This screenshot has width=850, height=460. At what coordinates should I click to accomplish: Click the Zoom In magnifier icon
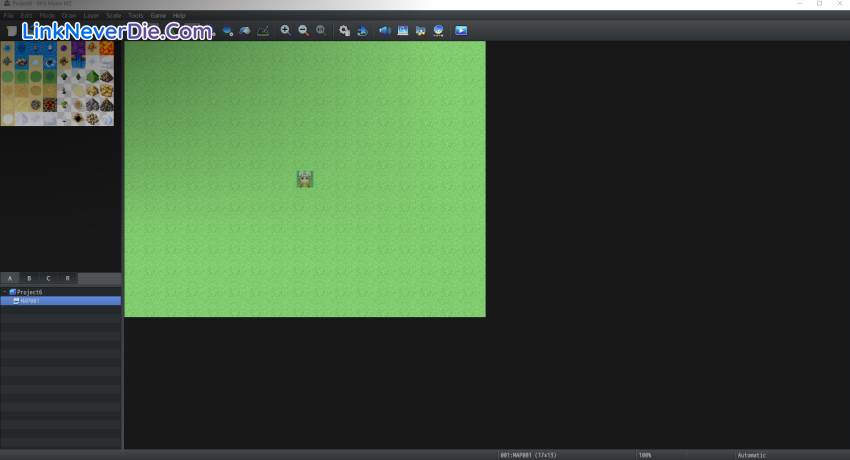click(x=285, y=31)
